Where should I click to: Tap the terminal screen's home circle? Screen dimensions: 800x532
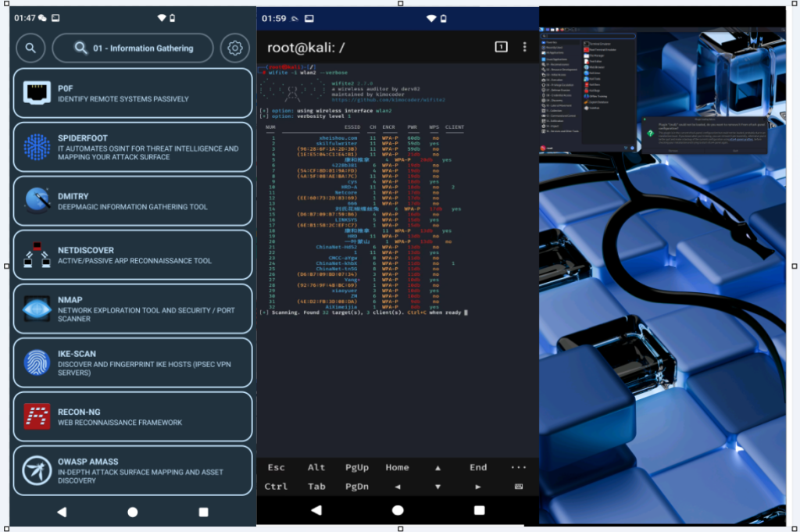point(398,510)
